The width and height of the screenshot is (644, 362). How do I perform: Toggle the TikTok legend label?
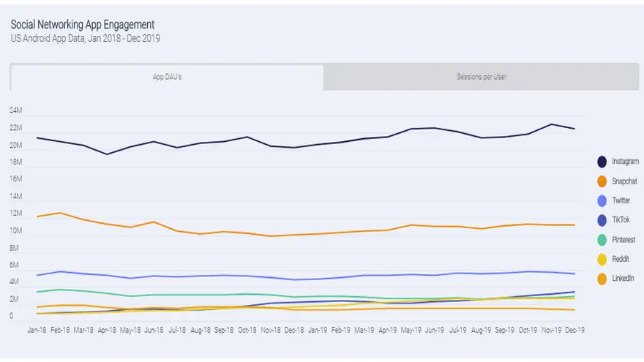tap(621, 219)
